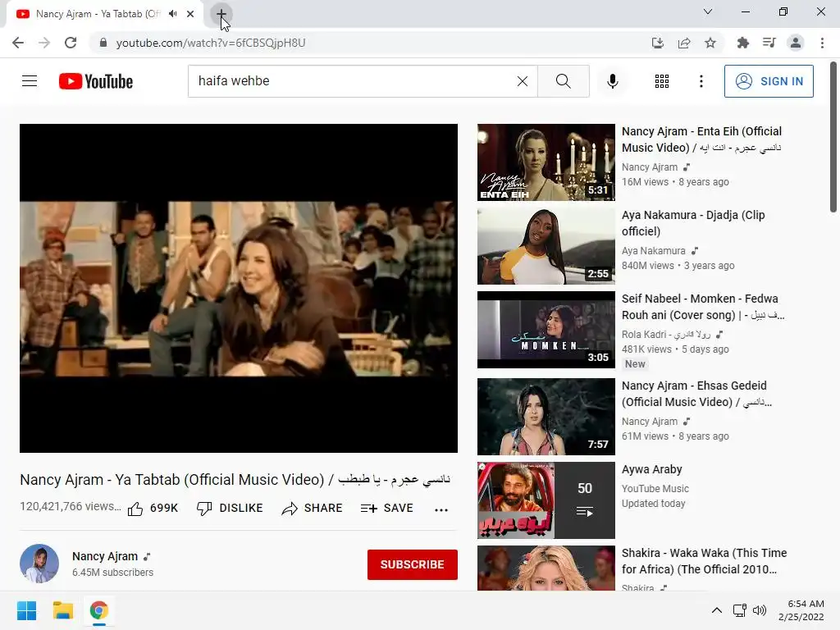Select the Nancy Ajram - Ya Tabtab tab
Image resolution: width=840 pixels, height=630 pixels.
click(98, 14)
